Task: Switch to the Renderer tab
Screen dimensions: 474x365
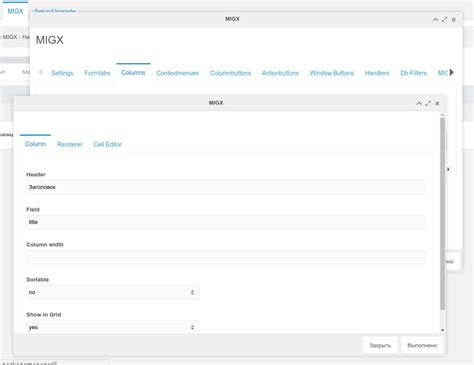Action: click(x=70, y=144)
